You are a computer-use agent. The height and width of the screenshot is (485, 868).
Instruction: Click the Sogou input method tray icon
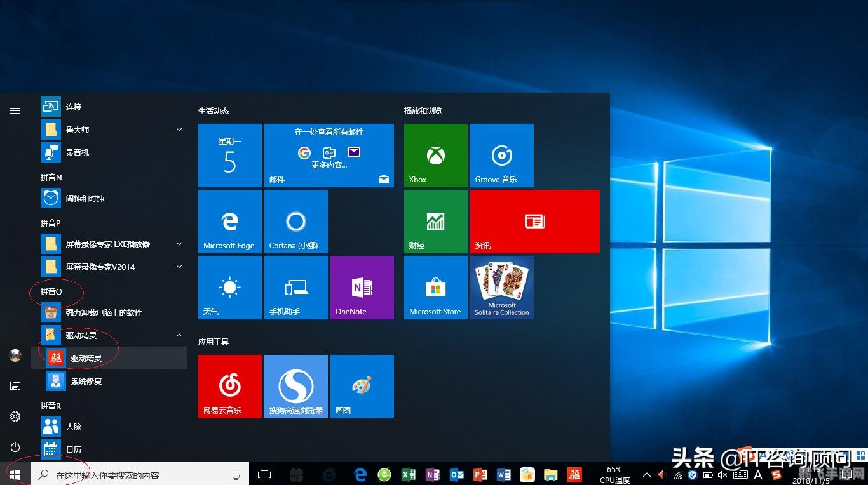pyautogui.click(x=776, y=475)
